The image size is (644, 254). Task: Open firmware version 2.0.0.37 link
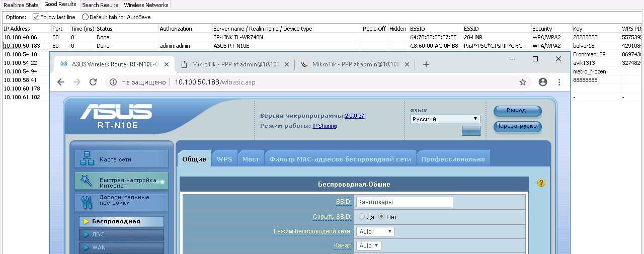354,116
